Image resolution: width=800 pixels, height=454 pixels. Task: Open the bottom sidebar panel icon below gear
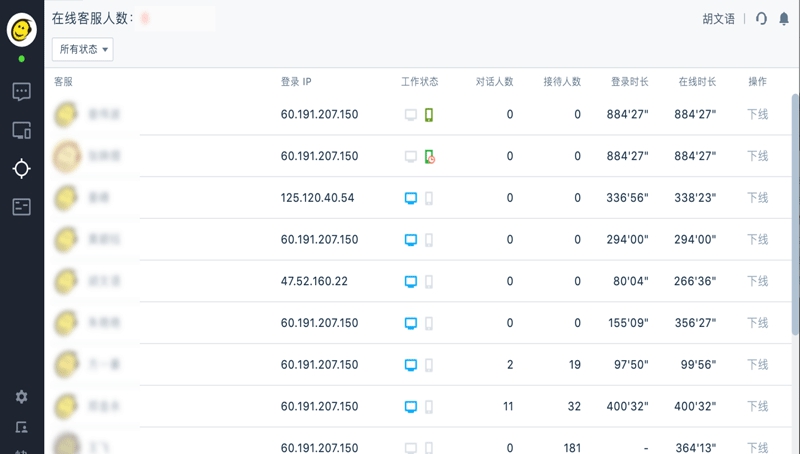21,427
